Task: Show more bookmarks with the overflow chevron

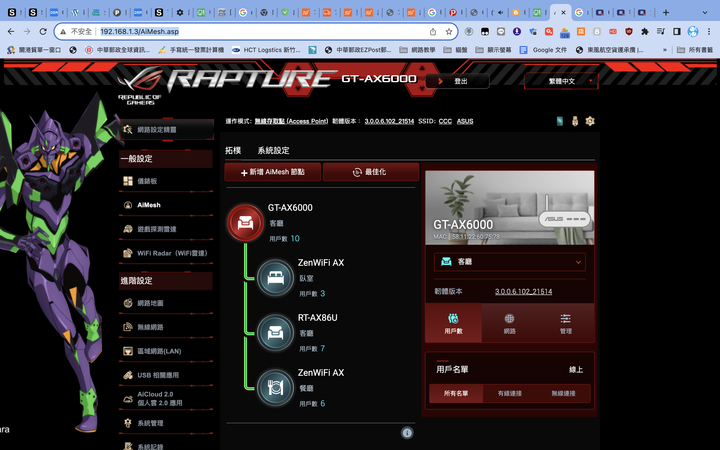Action: (x=664, y=50)
